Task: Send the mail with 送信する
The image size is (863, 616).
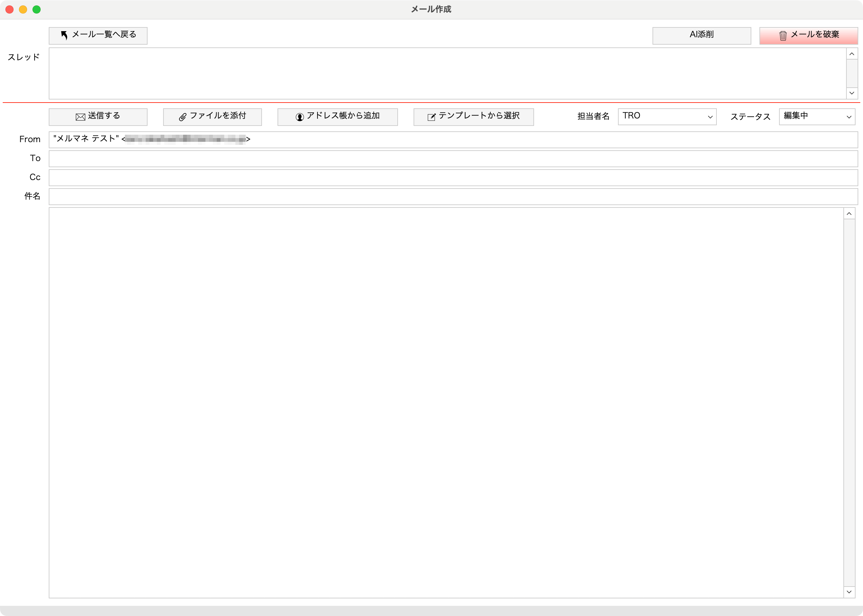Action: click(98, 117)
